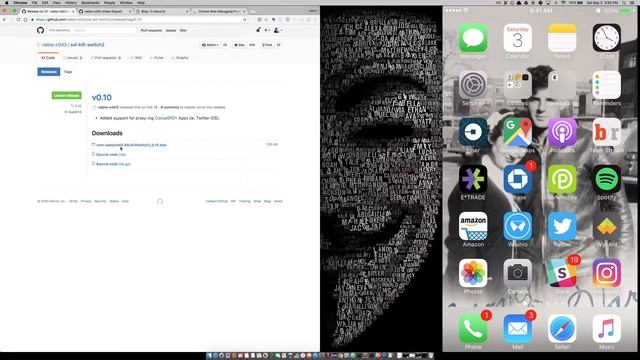Open the Mail app in dock
Image resolution: width=640 pixels, height=360 pixels.
[518, 329]
